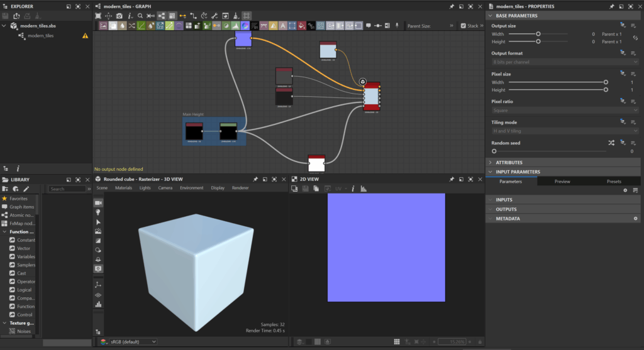The height and width of the screenshot is (350, 644).
Task: Add a Channels Shuffle node from the node toolbar
Action: 131,26
